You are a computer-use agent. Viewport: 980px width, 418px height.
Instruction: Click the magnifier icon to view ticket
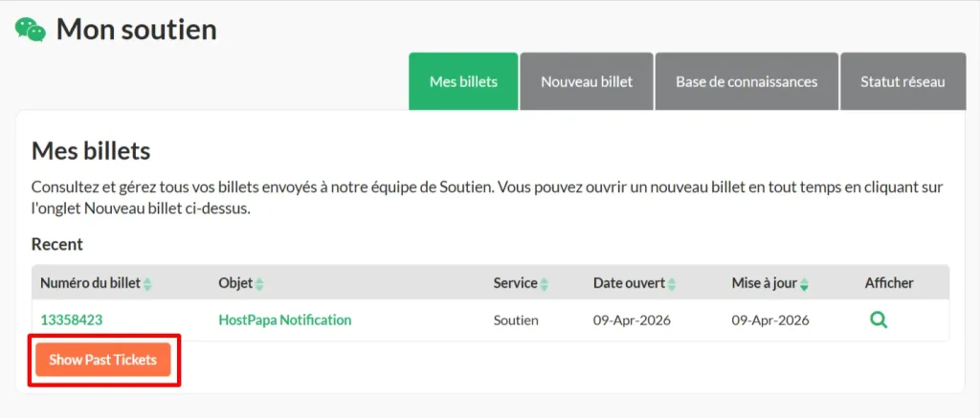(878, 320)
